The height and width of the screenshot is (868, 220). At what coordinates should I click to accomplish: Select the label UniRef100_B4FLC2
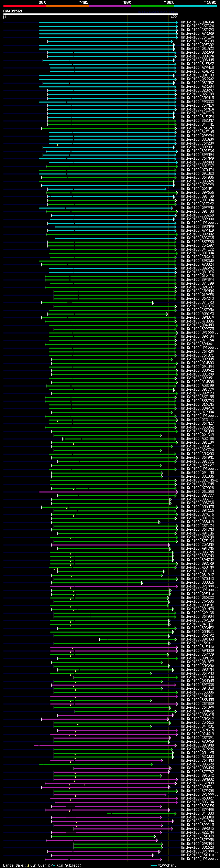pyautogui.click(x=197, y=250)
